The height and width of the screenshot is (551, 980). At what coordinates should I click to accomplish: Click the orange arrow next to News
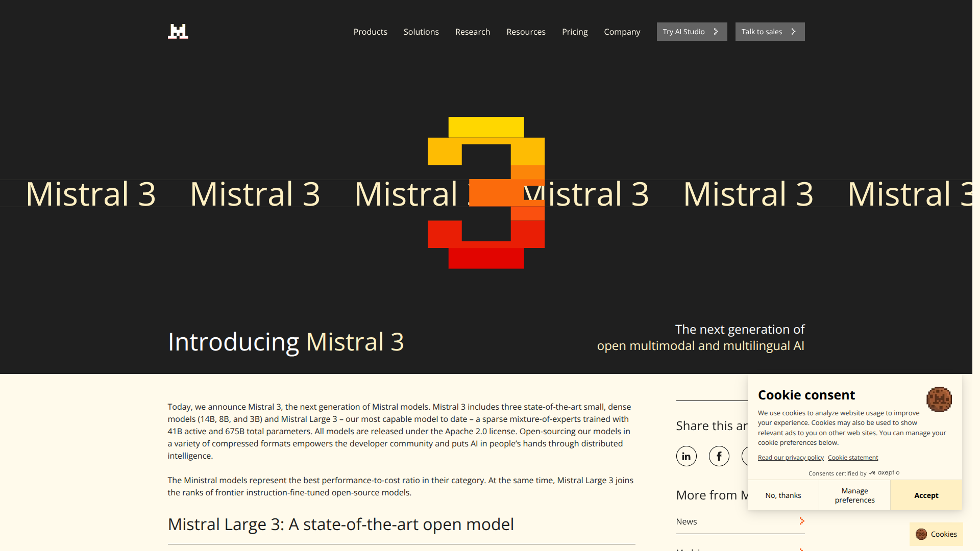pos(802,521)
